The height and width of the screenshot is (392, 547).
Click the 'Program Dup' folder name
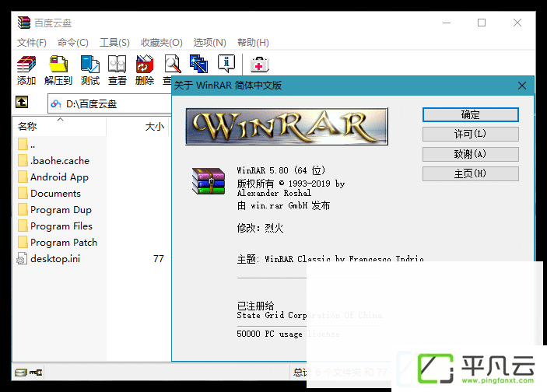61,210
